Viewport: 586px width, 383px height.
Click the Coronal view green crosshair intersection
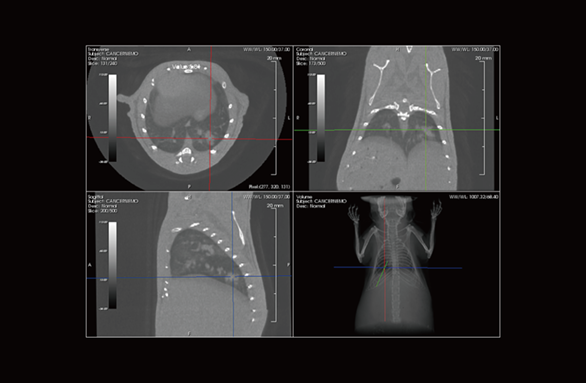[426, 130]
